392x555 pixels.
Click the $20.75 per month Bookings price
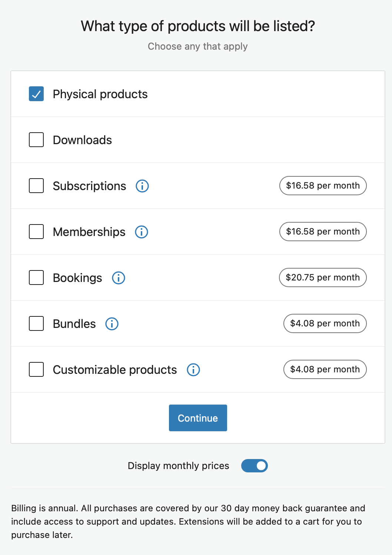pyautogui.click(x=323, y=277)
